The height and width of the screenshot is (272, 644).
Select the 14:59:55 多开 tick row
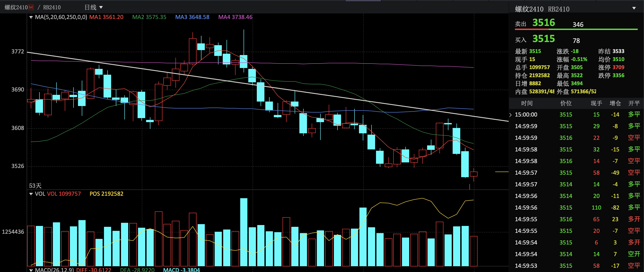pos(576,219)
